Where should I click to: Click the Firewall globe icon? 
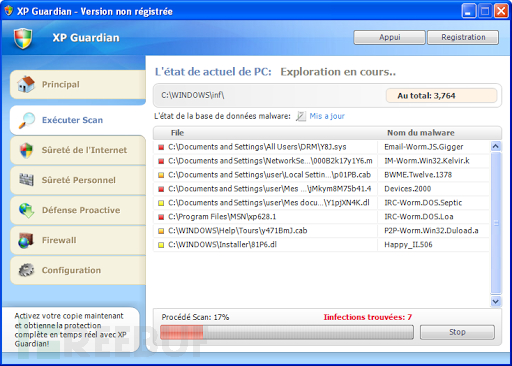tap(26, 240)
